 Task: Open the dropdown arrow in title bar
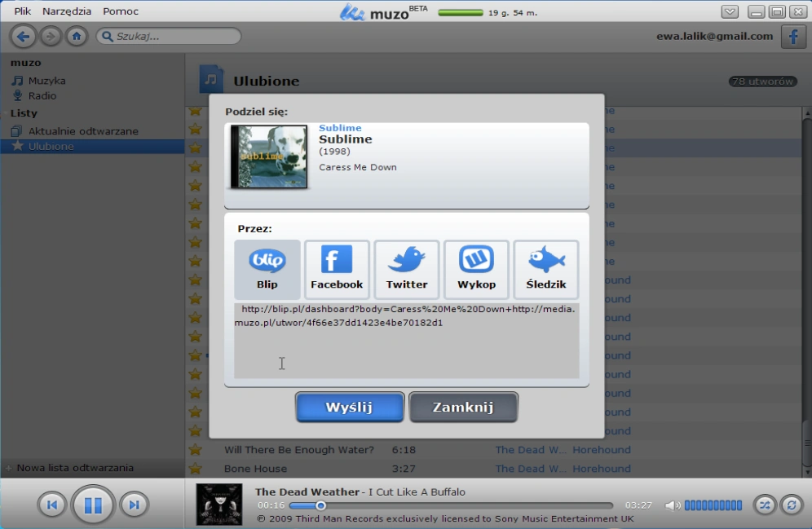tap(730, 12)
